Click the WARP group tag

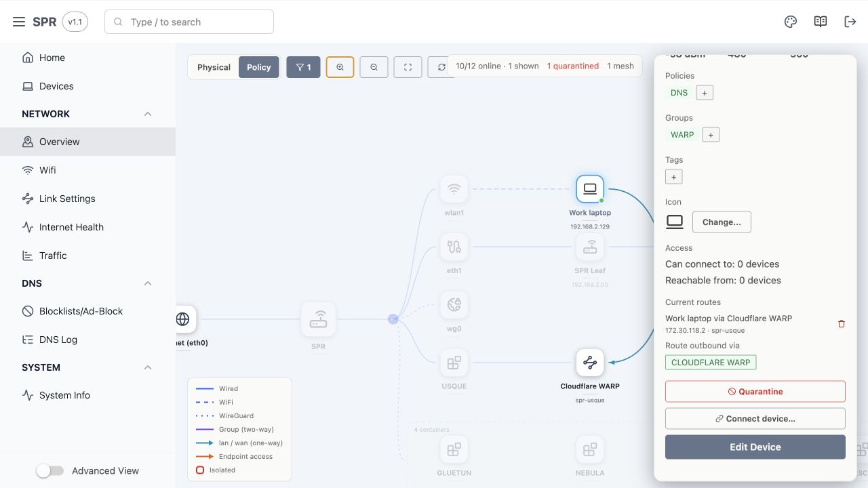(682, 135)
